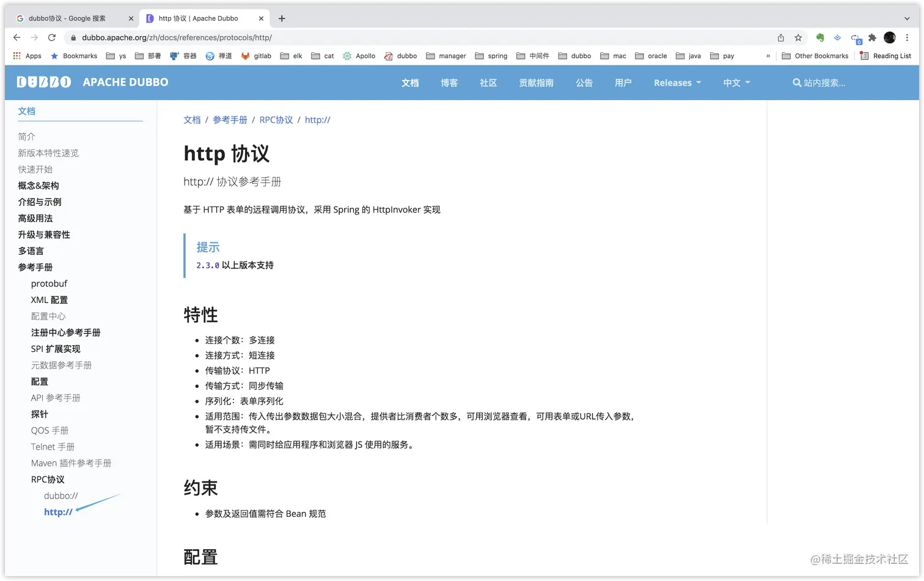Open QOS 手册 in sidebar

point(50,430)
